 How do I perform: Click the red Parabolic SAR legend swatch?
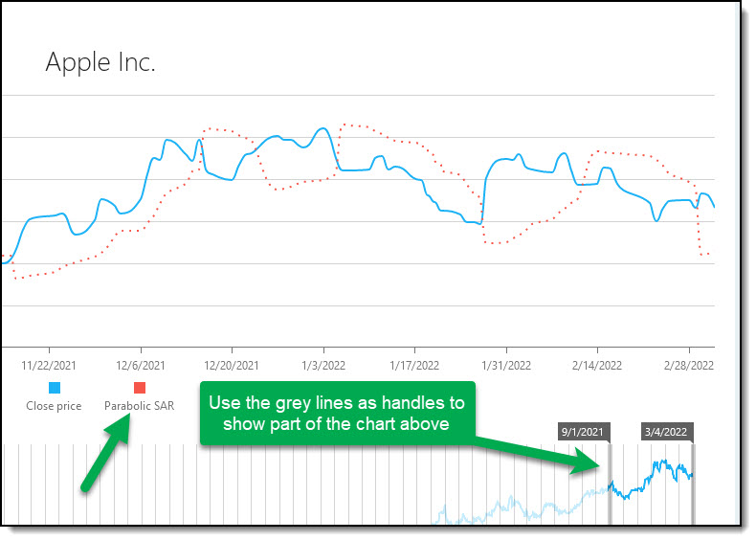click(x=140, y=388)
